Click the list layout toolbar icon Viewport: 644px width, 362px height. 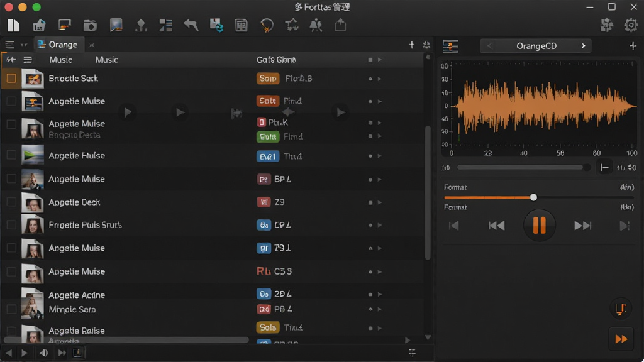tap(166, 25)
